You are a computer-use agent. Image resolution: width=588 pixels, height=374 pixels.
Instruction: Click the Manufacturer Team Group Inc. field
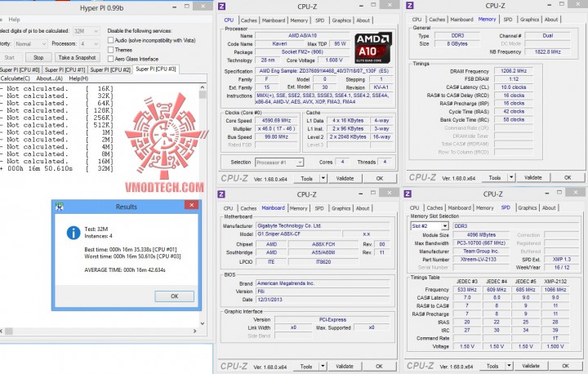tap(481, 252)
